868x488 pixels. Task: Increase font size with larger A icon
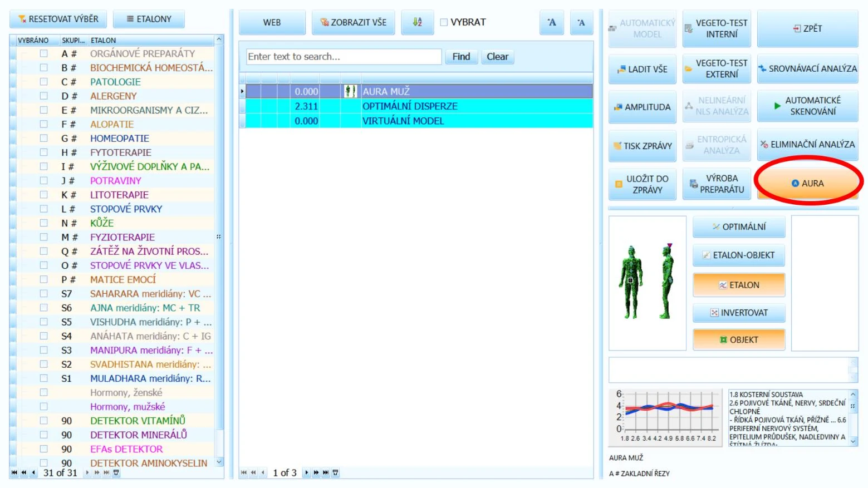pyautogui.click(x=552, y=22)
